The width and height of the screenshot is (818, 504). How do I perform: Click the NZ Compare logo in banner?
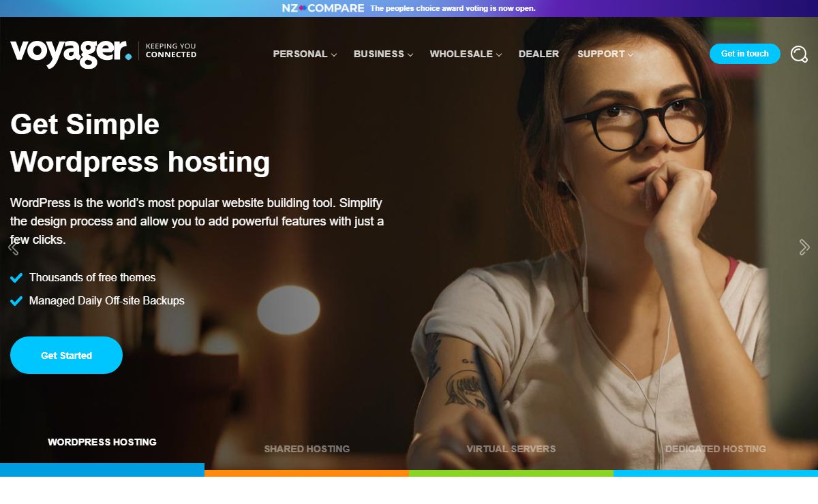click(323, 8)
